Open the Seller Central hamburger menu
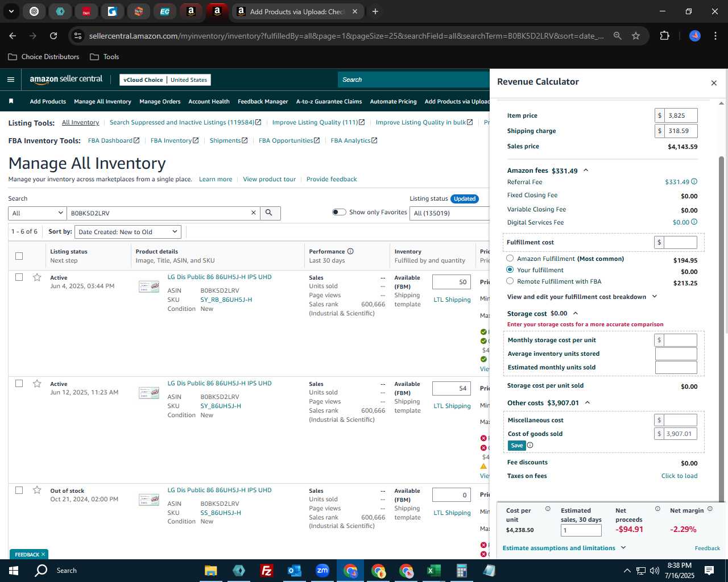Screen dimensions: 728x582 pos(10,80)
